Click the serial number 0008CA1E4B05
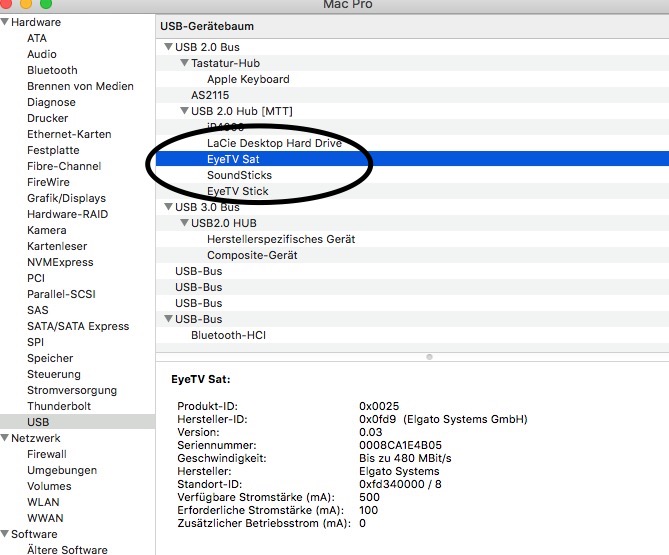 [400, 445]
